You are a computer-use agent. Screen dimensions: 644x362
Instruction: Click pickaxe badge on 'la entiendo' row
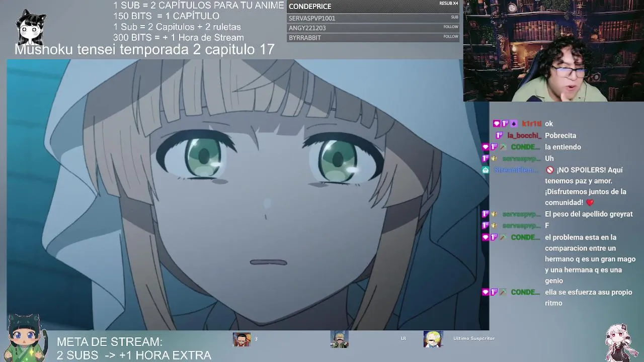click(503, 147)
